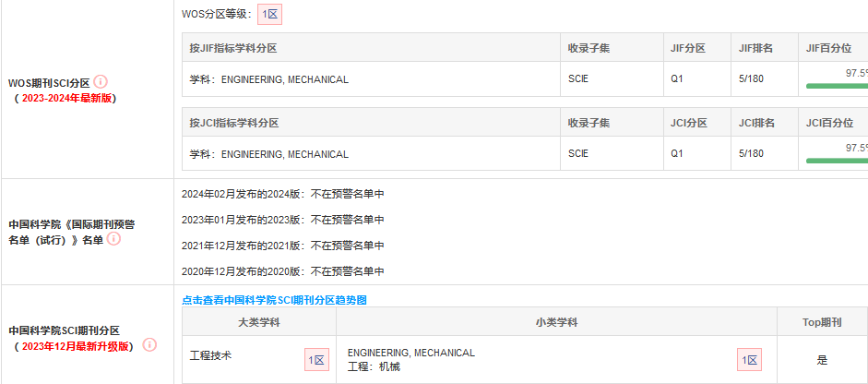Click the JCI排名 column header

[755, 123]
